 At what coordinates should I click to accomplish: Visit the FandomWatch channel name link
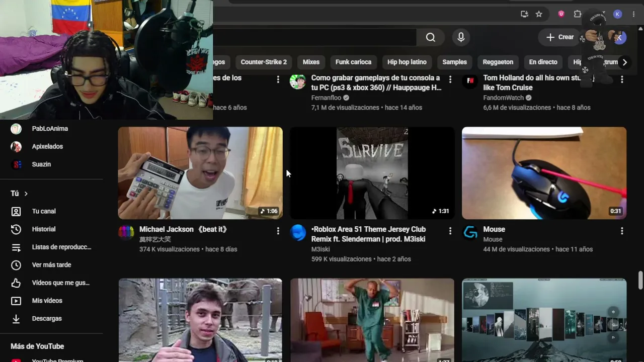[504, 98]
